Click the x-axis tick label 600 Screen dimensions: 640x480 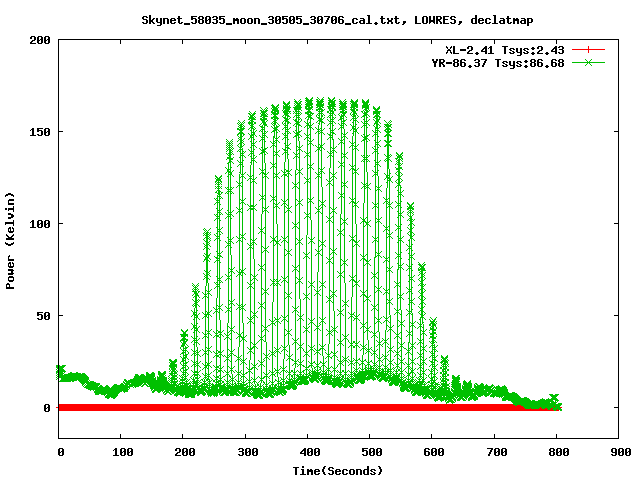coord(434,452)
